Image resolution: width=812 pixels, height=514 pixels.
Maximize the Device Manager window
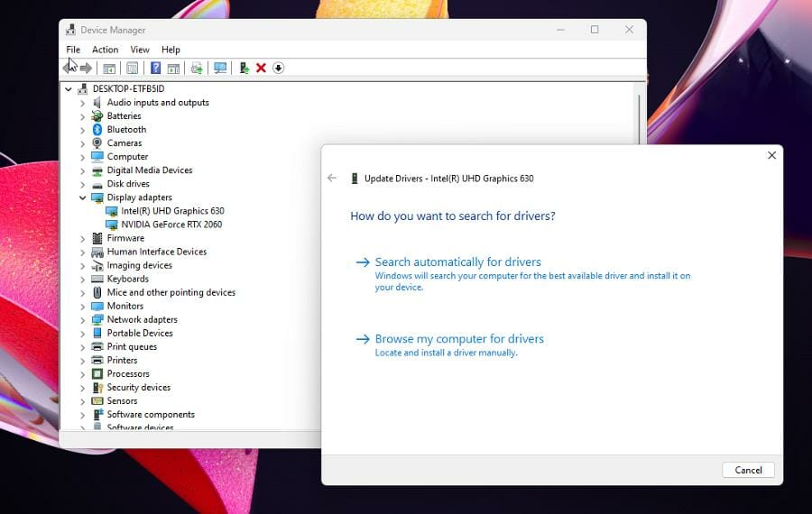(595, 30)
